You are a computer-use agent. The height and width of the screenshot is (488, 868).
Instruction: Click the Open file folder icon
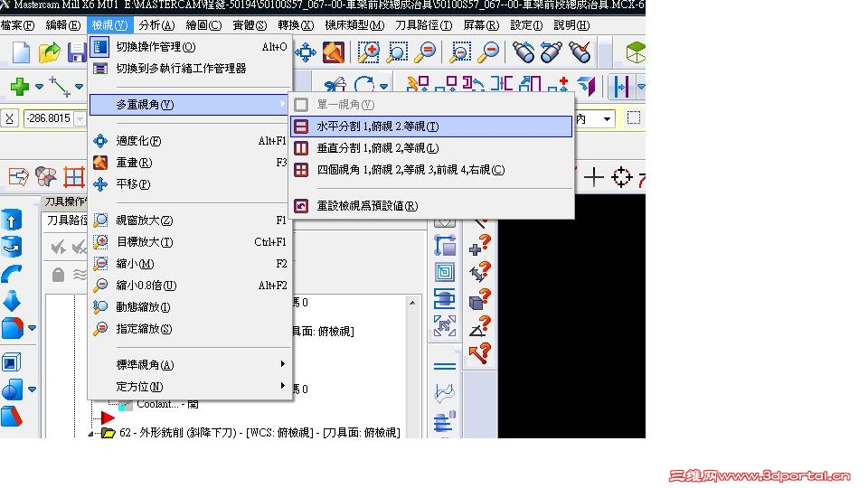(49, 52)
